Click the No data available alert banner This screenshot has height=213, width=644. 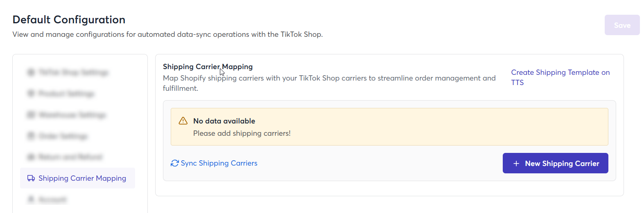coord(389,127)
